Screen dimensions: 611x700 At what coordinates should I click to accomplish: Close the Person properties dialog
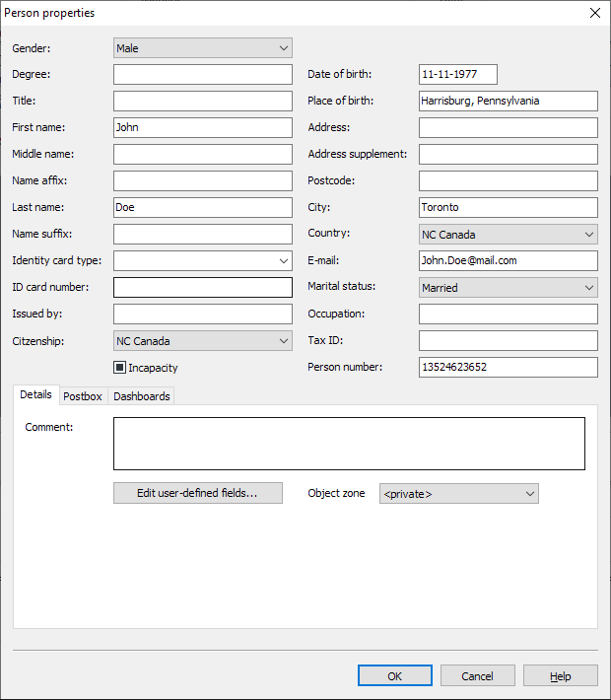click(x=594, y=13)
